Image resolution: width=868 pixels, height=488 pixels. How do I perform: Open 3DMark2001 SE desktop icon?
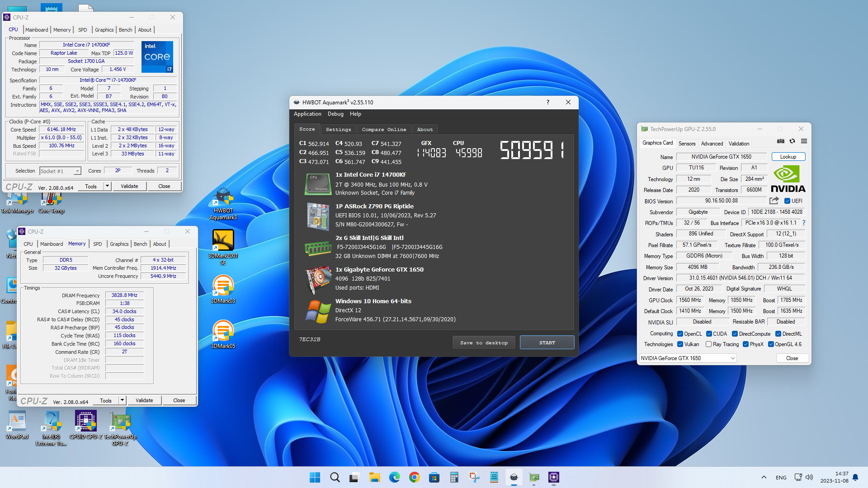[x=223, y=247]
